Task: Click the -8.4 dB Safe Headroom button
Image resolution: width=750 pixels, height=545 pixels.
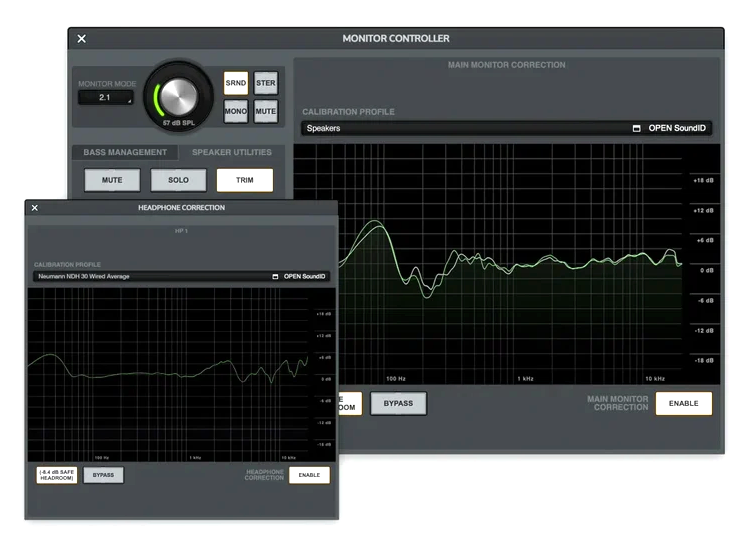Action: tap(57, 475)
